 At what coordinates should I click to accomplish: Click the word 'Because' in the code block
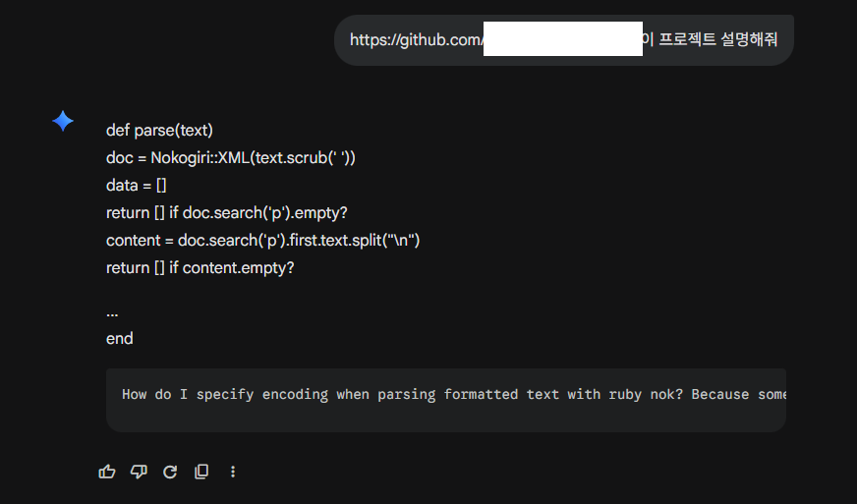pyautogui.click(x=720, y=394)
